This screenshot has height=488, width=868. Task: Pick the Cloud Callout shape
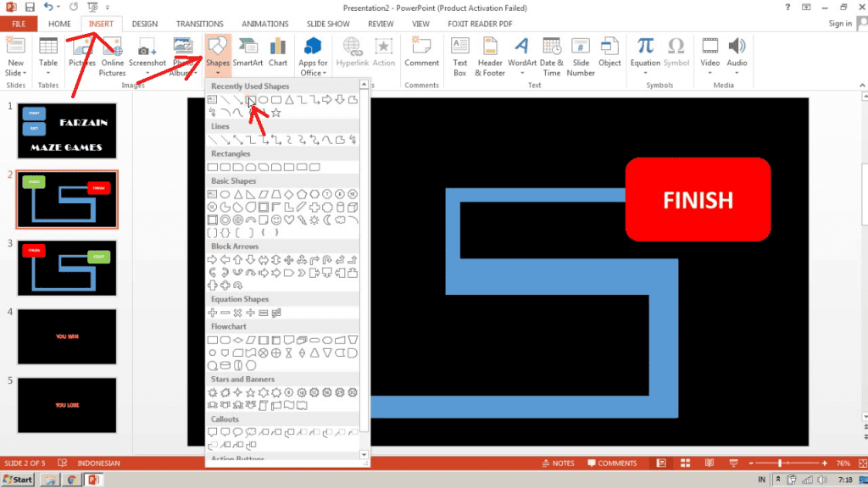click(x=251, y=432)
